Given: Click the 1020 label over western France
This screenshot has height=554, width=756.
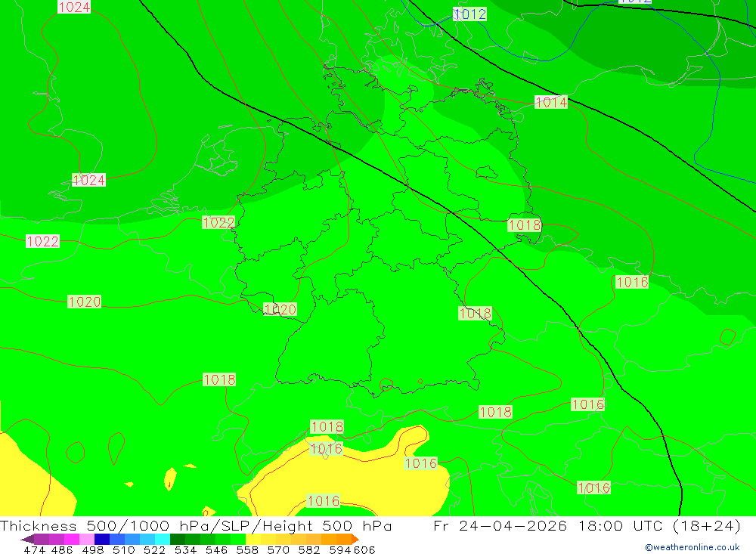Looking at the screenshot, I should [x=85, y=302].
